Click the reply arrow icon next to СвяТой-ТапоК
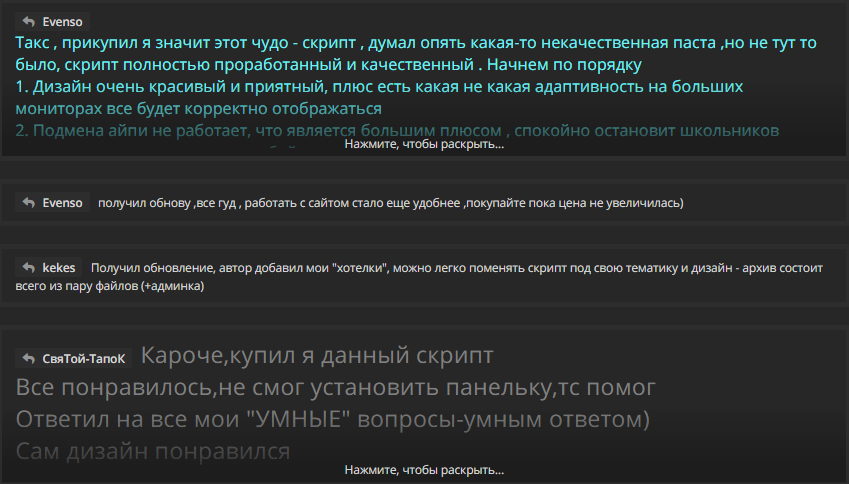Screen dimensions: 849x484 point(29,358)
